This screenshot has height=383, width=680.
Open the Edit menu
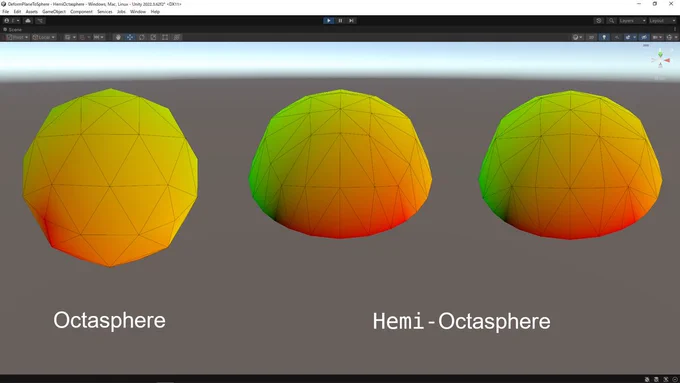pos(17,12)
